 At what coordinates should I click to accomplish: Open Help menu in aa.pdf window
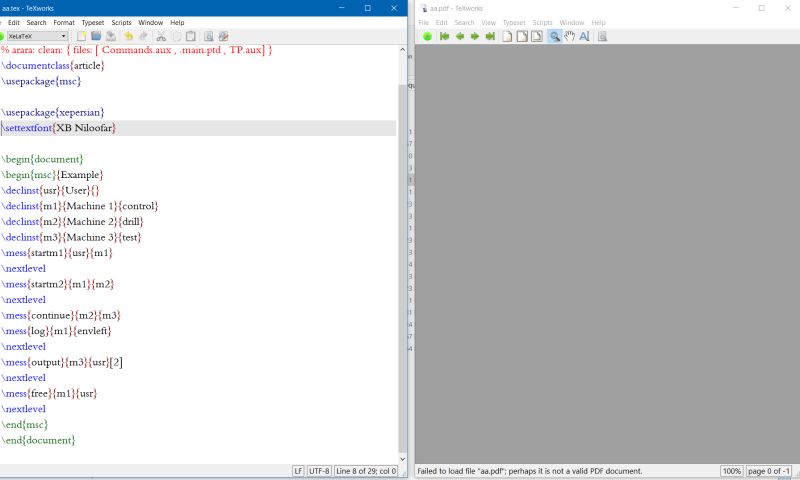598,22
